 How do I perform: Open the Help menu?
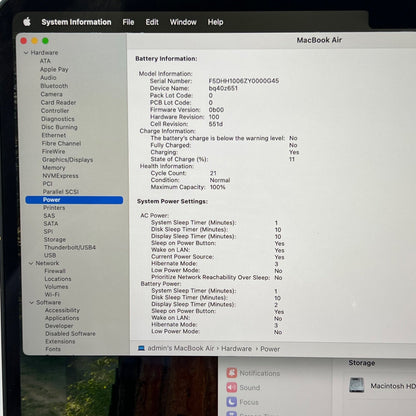[215, 22]
